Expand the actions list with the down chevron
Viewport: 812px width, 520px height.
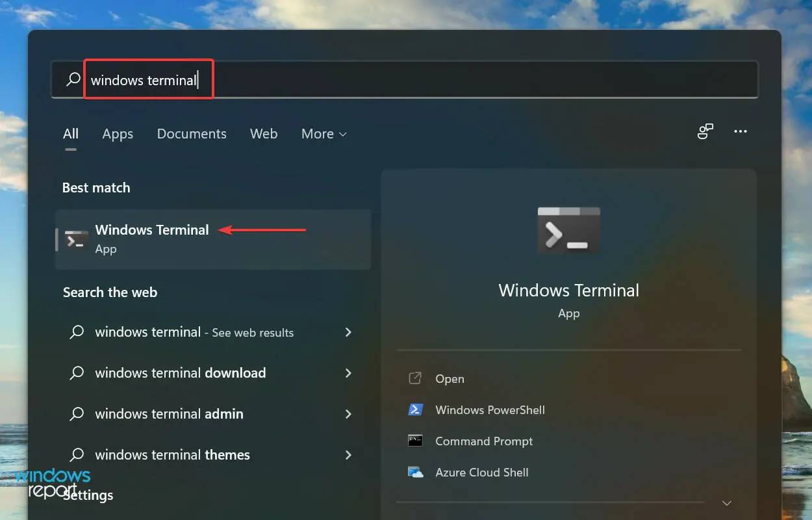(727, 503)
